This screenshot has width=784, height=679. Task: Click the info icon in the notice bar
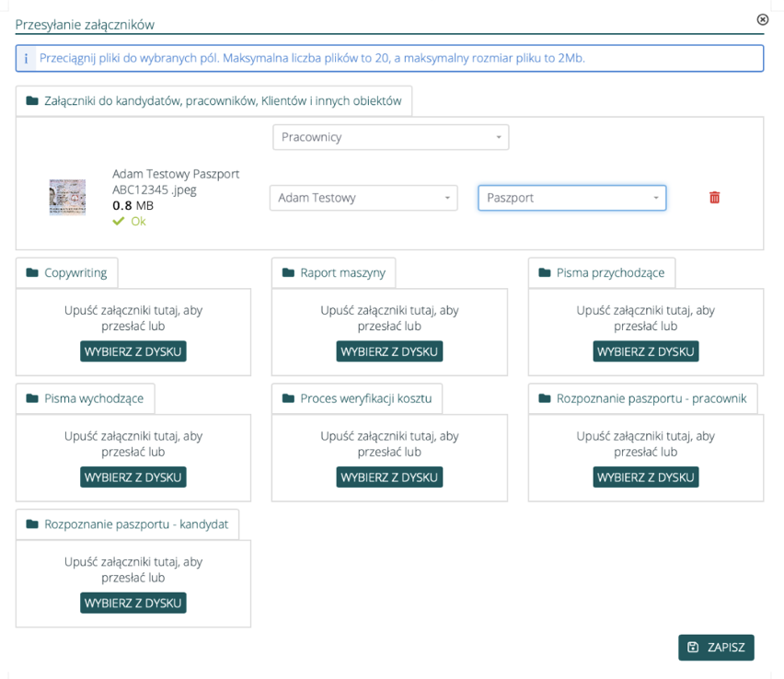coord(26,58)
